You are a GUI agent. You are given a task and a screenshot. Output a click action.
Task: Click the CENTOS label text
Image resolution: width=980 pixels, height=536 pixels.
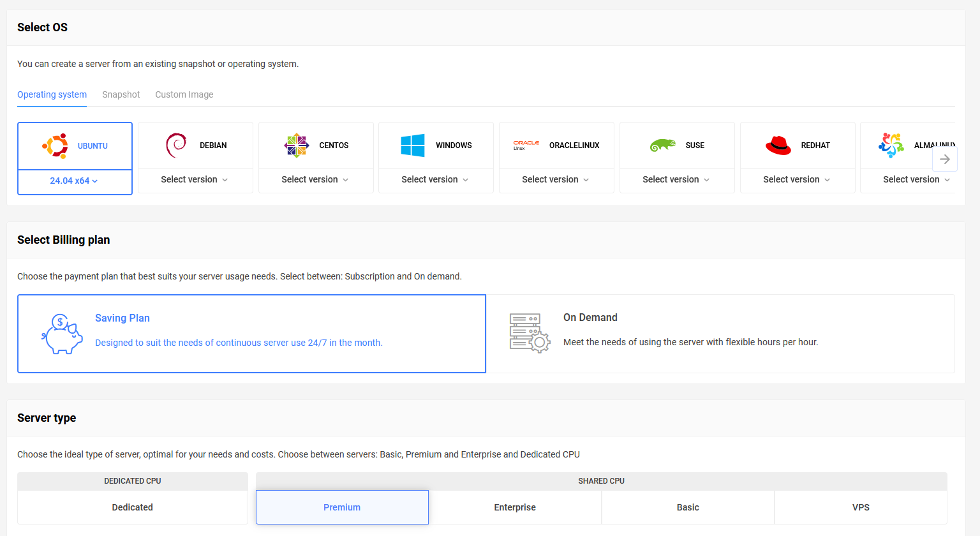coord(334,145)
